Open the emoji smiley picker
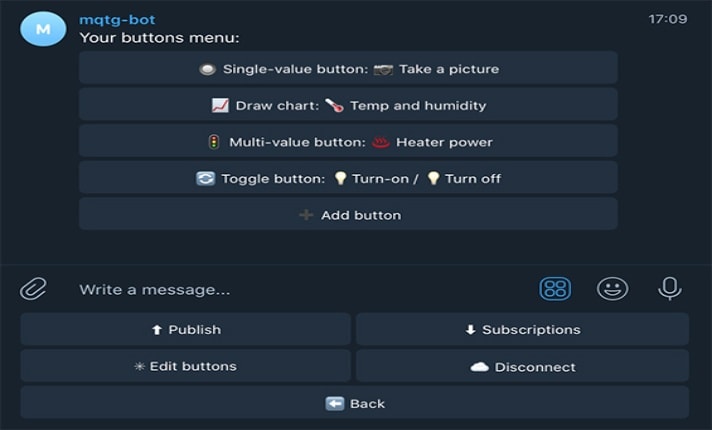 pyautogui.click(x=613, y=289)
